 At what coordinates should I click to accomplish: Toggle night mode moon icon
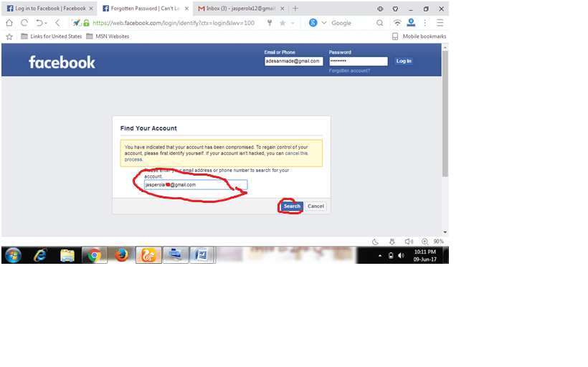[x=375, y=242]
